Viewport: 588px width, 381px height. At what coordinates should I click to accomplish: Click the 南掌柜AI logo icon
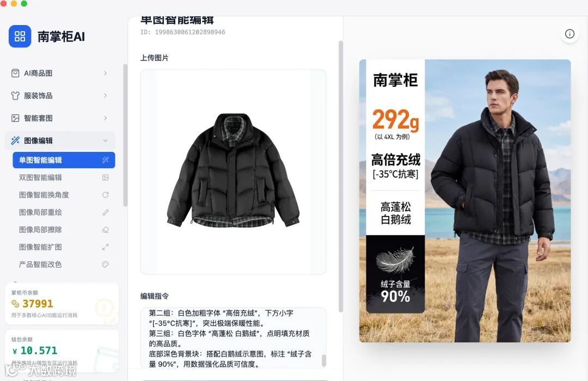tap(20, 36)
